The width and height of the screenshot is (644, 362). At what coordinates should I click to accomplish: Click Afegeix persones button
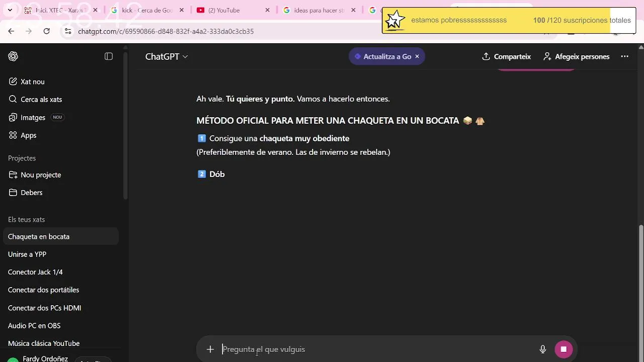tap(577, 56)
